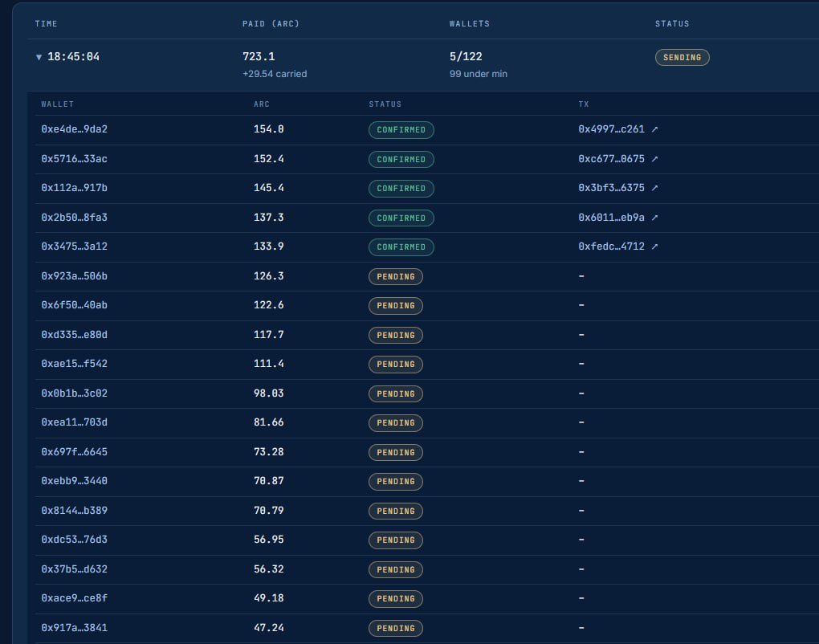
Task: Open external link for tx 0x4997…c261
Action: (654, 129)
